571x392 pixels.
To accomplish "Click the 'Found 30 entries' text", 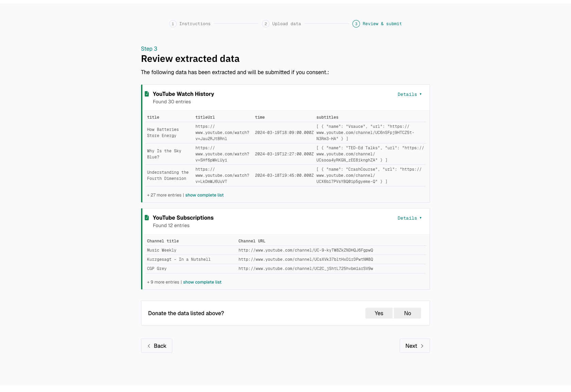I will coord(172,102).
